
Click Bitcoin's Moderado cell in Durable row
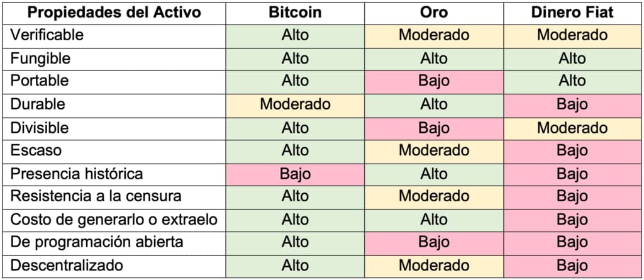coord(295,104)
